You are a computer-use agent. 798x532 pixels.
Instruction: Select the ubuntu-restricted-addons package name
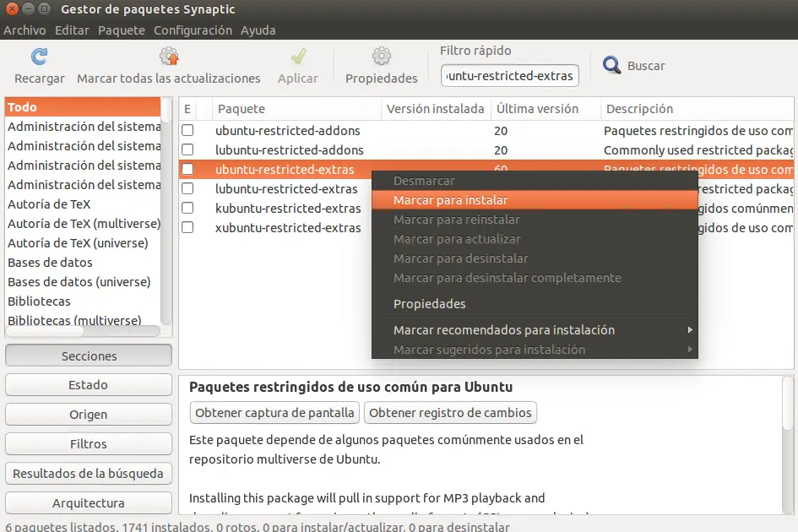(x=288, y=131)
